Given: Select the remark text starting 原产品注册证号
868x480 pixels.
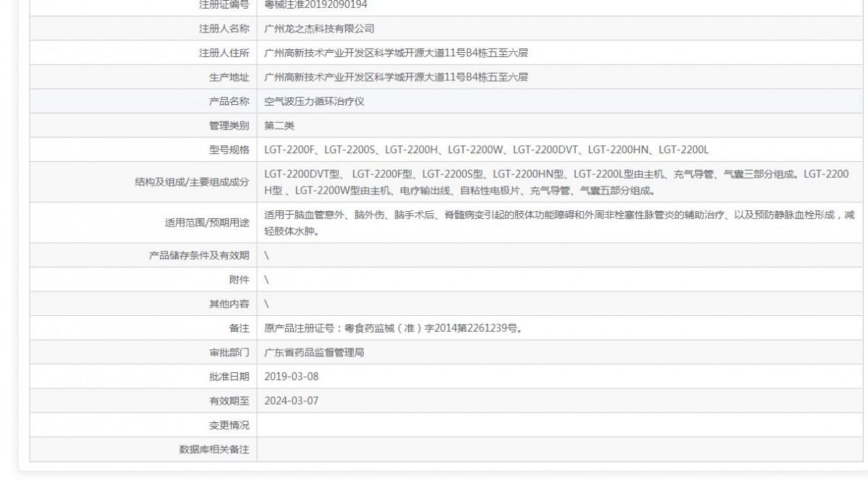Looking at the screenshot, I should click(393, 328).
